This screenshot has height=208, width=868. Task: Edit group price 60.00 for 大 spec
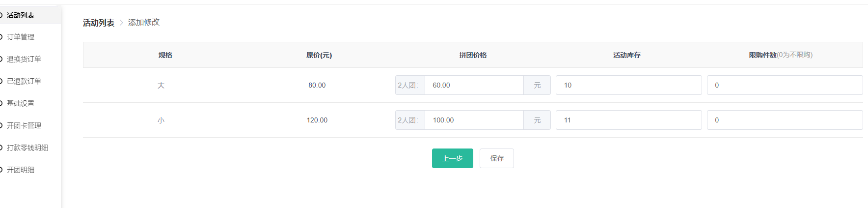pyautogui.click(x=474, y=85)
